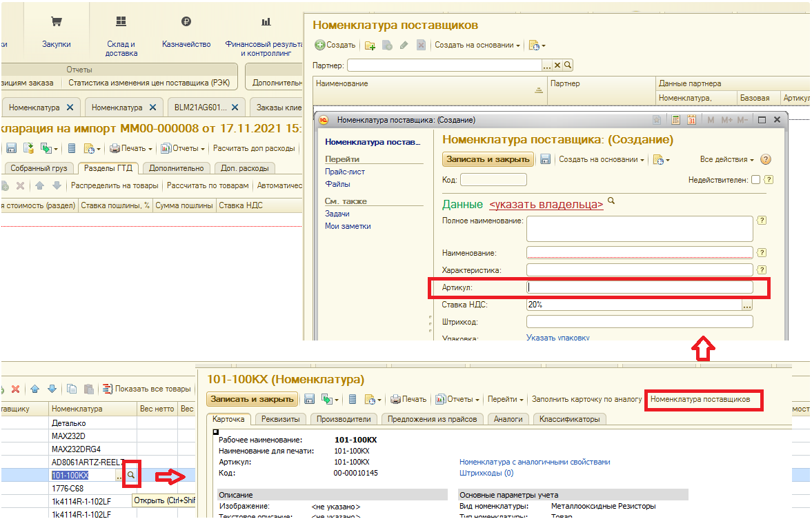This screenshot has width=812, height=519.
Task: Open the Закупки section with cart icon
Action: click(x=56, y=22)
